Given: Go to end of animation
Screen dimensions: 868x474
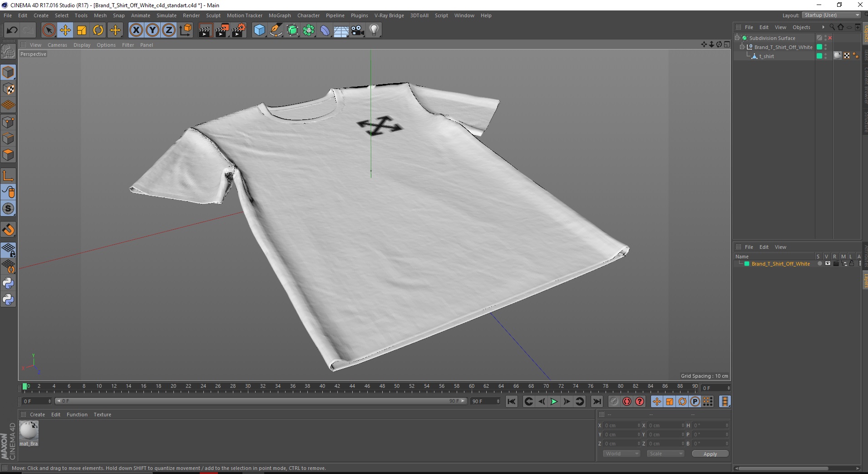Looking at the screenshot, I should click(x=597, y=401).
